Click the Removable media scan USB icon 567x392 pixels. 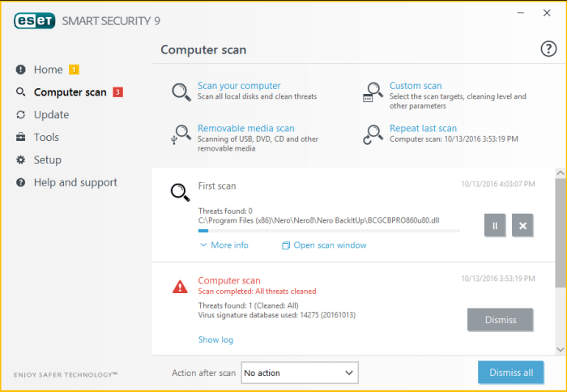tap(181, 134)
